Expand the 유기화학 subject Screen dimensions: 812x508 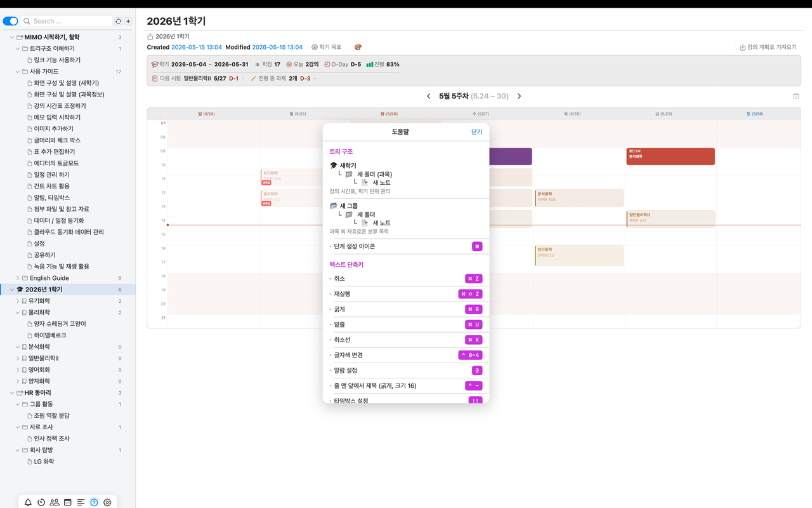(x=18, y=301)
